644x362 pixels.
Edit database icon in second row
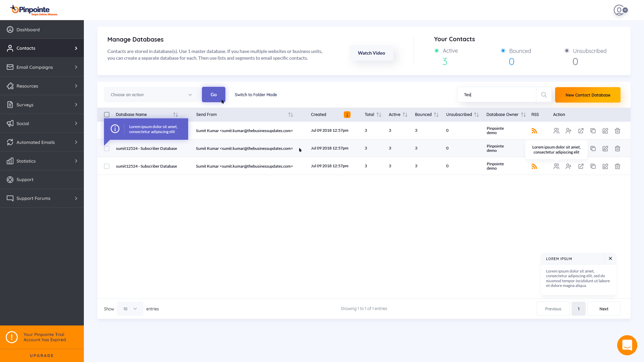click(605, 148)
